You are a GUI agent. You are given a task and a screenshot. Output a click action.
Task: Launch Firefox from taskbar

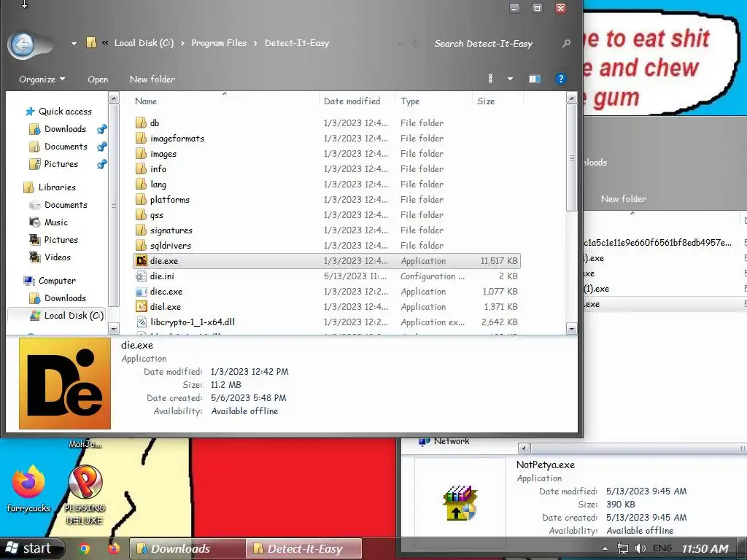(113, 549)
